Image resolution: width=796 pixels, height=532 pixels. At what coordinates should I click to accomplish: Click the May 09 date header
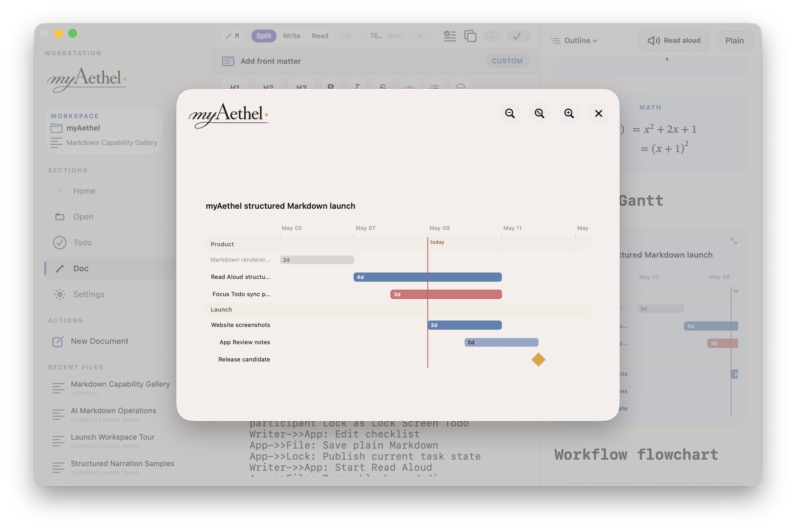439,228
